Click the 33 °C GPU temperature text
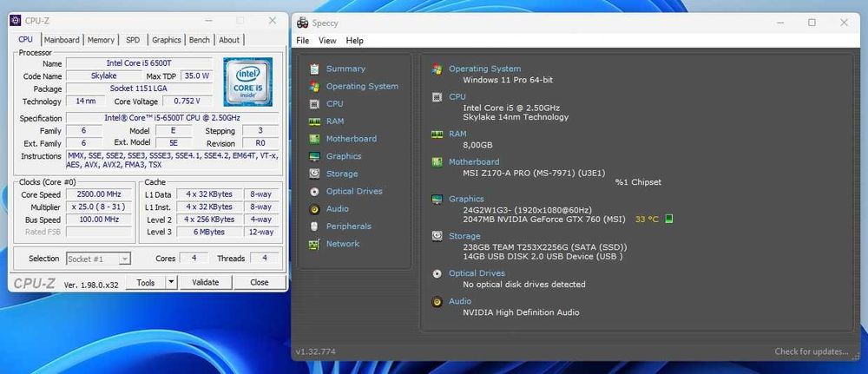The width and height of the screenshot is (868, 374). coord(648,219)
